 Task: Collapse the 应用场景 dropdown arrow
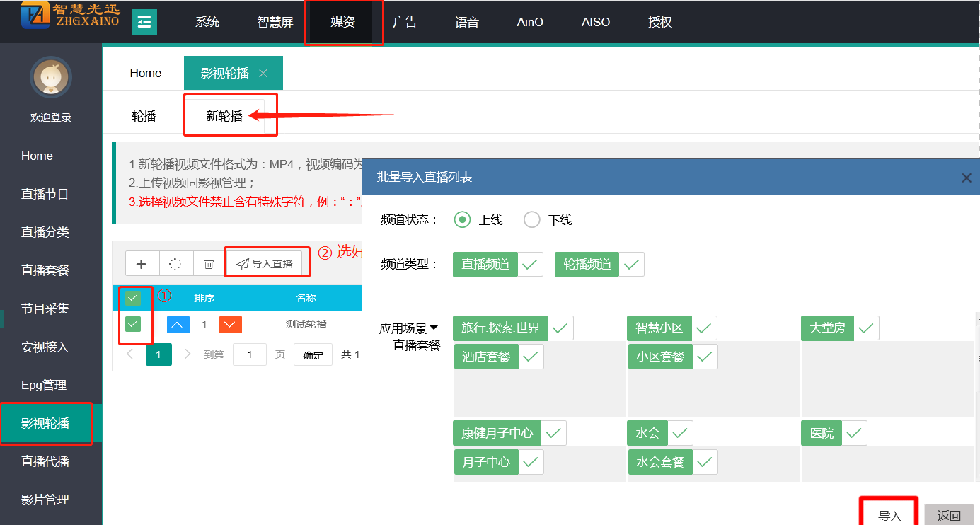click(434, 328)
